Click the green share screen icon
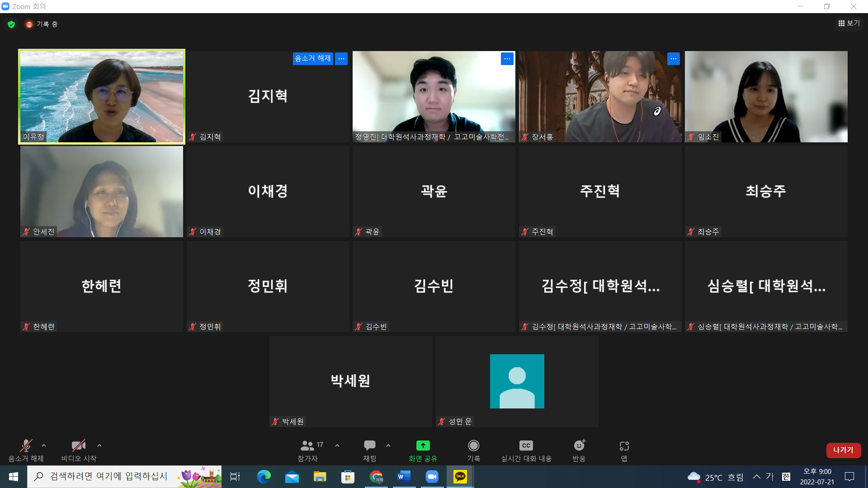868x488 pixels. (423, 446)
